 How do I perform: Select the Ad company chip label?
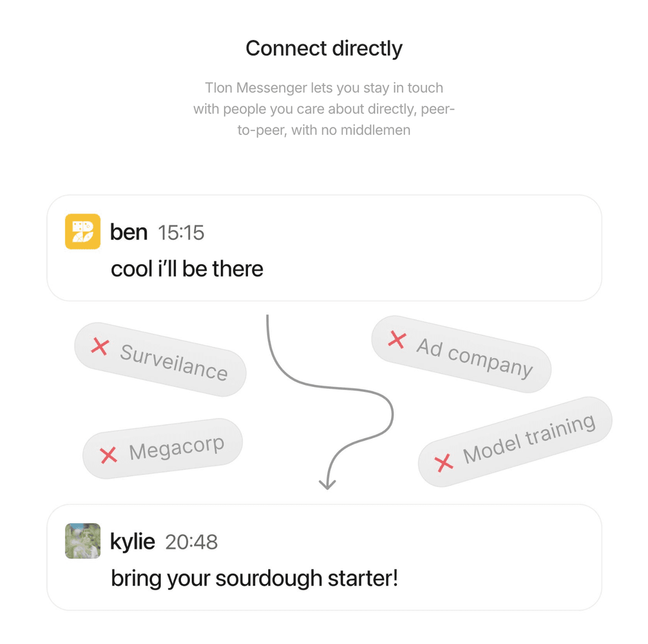tap(475, 357)
